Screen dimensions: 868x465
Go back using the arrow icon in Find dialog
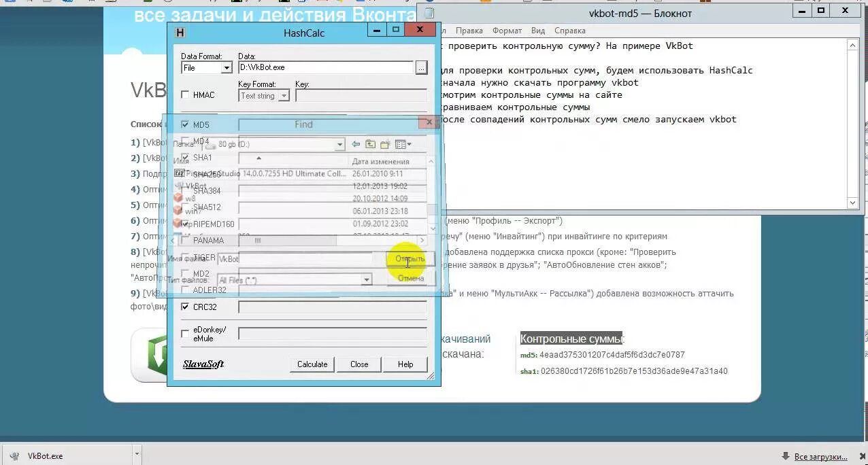coord(356,144)
